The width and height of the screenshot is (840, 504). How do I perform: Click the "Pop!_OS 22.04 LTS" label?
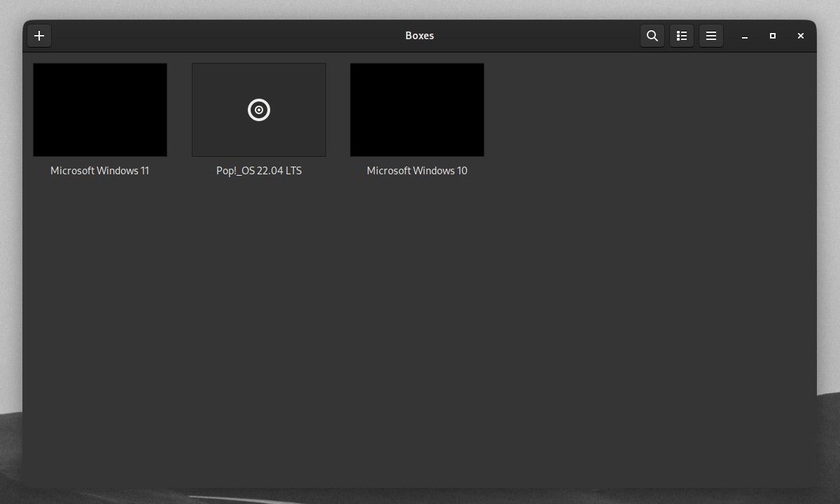[x=259, y=171]
